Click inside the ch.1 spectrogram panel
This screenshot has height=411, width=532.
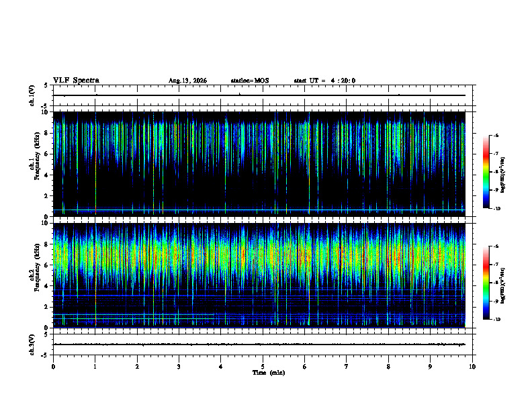(263, 164)
